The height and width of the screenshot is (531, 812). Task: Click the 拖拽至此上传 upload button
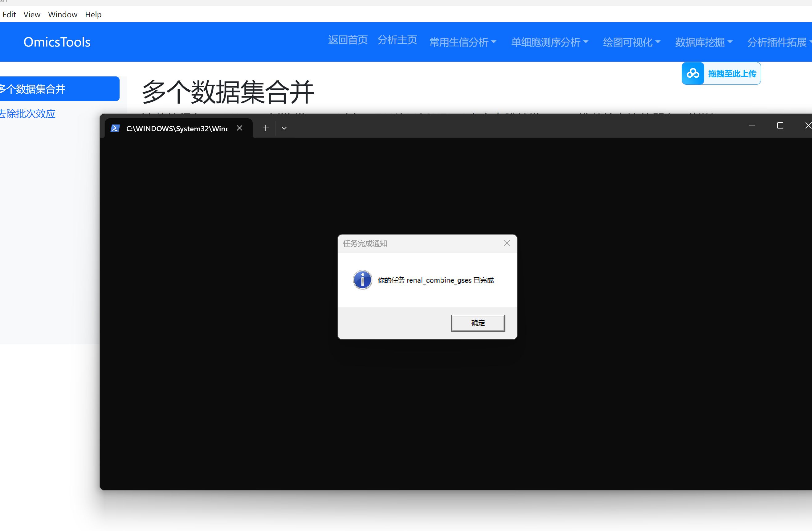[732, 73]
